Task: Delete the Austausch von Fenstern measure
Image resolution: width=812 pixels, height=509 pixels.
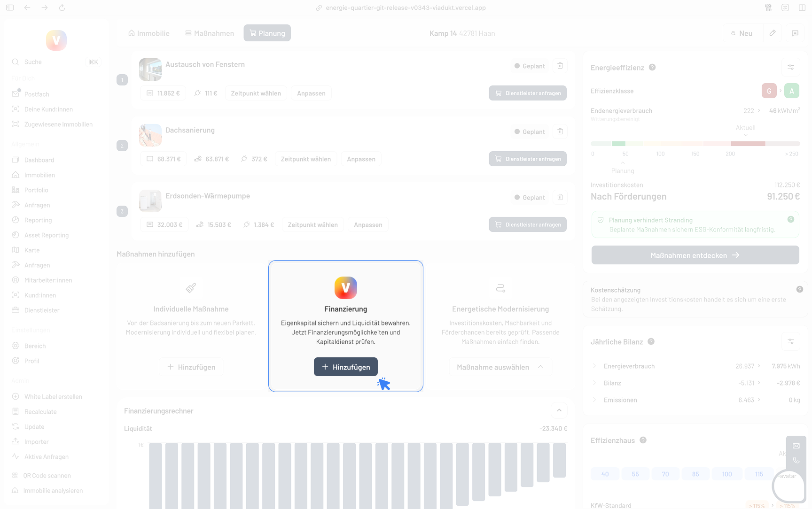Action: (560, 66)
